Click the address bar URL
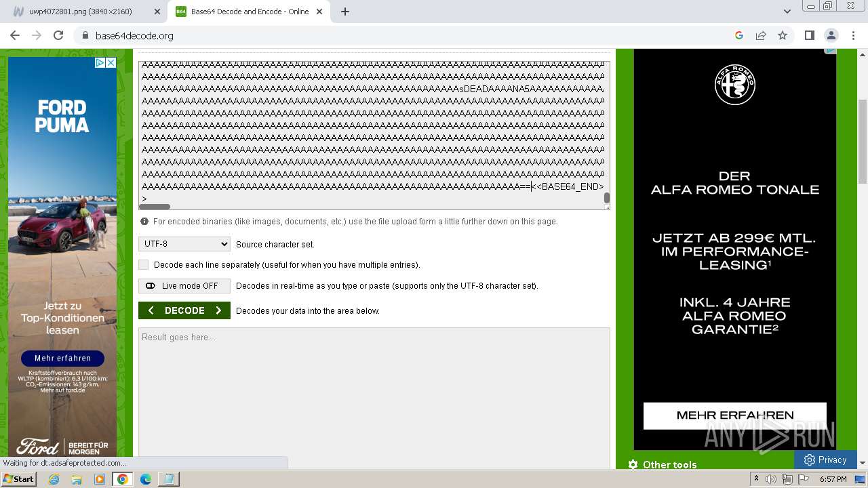This screenshot has width=868, height=488. click(x=134, y=36)
